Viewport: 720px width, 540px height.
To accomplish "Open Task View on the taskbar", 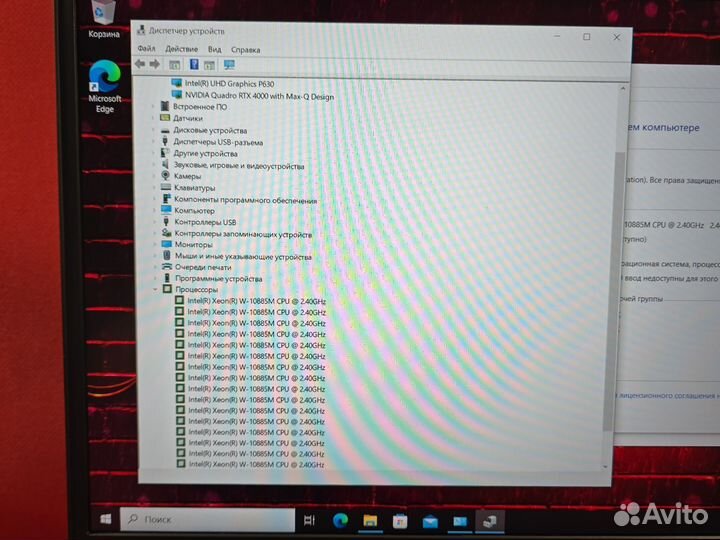I will pyautogui.click(x=309, y=520).
